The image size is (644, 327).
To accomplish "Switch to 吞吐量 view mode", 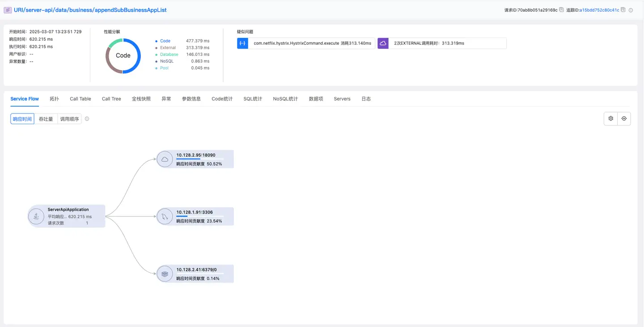I will pyautogui.click(x=46, y=119).
